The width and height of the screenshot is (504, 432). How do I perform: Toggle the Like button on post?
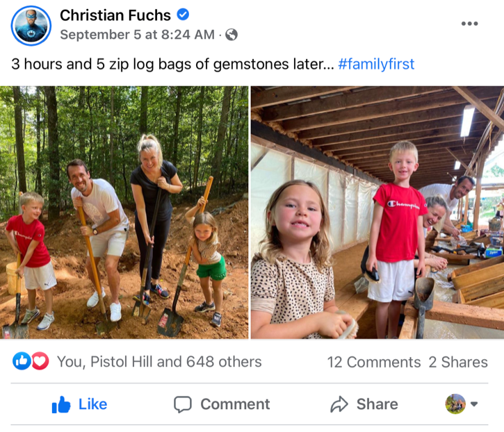click(80, 404)
